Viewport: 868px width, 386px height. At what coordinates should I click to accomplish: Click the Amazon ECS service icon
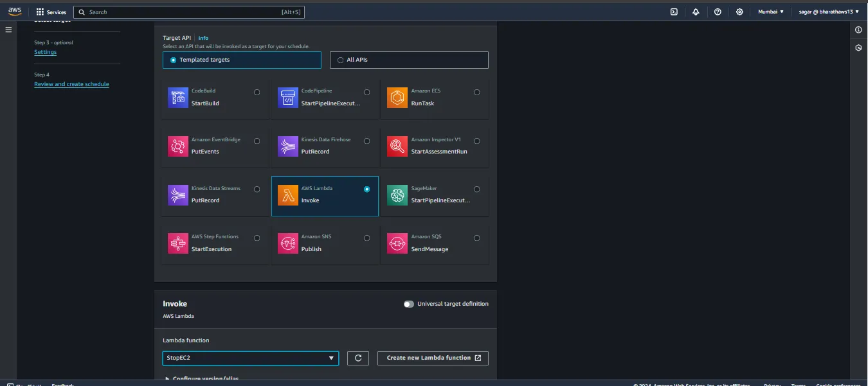coord(397,98)
